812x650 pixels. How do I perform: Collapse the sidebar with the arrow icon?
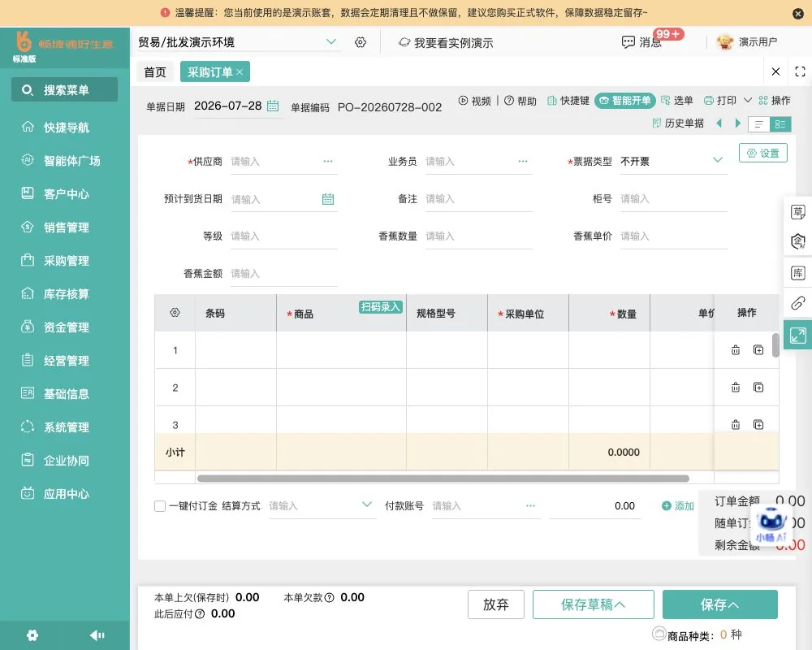pos(97,635)
